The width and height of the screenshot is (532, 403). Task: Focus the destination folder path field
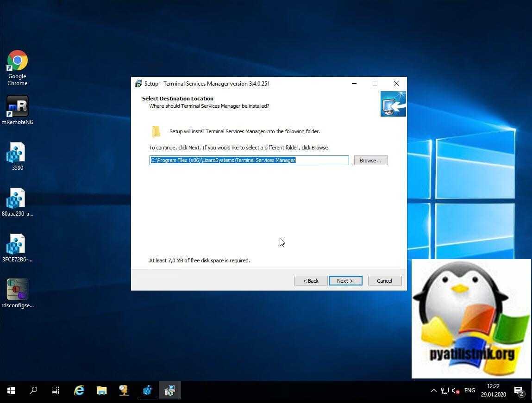(249, 160)
